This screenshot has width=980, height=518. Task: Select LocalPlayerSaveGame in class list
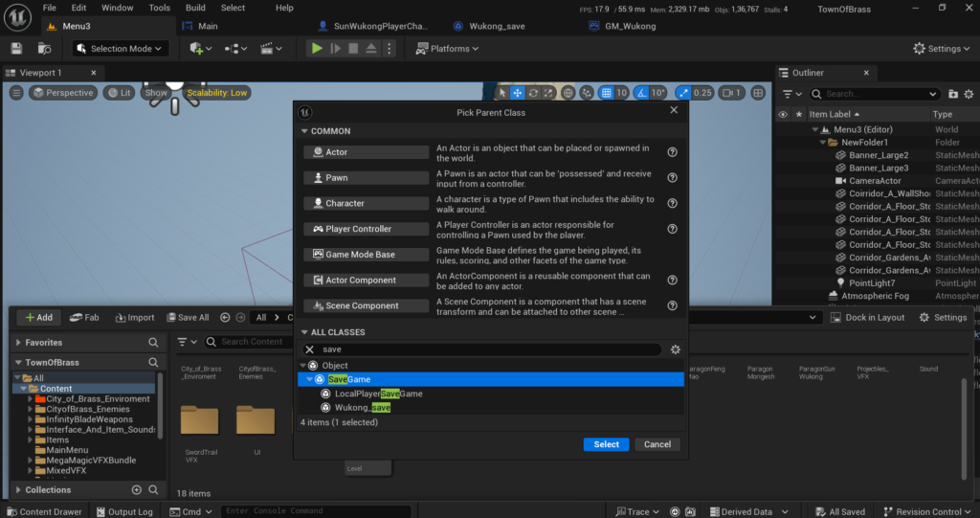point(378,394)
